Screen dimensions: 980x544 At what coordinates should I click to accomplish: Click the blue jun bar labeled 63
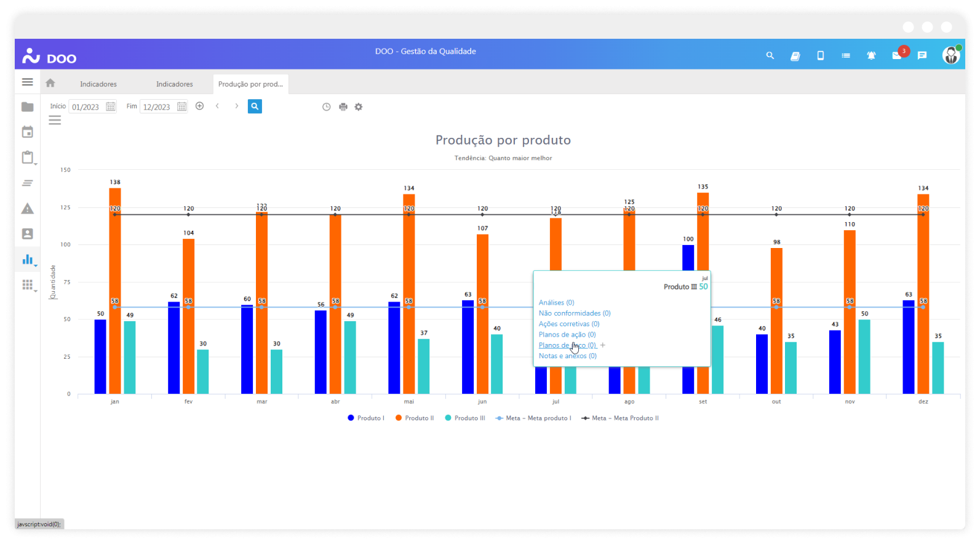(x=468, y=346)
